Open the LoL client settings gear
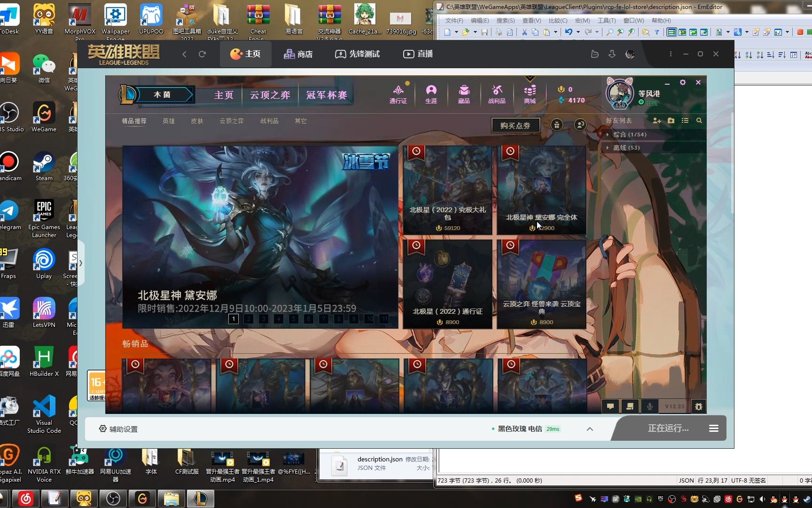The height and width of the screenshot is (508, 812). click(x=683, y=82)
